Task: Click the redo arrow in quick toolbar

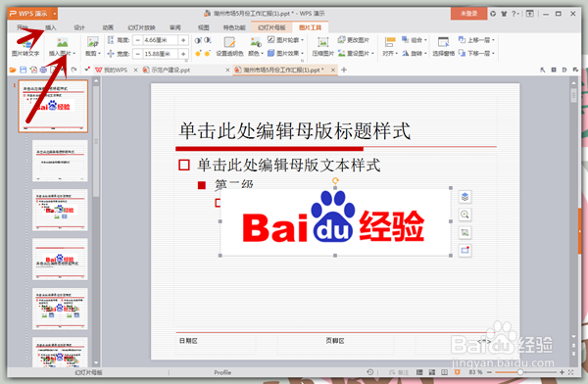Action: click(73, 70)
